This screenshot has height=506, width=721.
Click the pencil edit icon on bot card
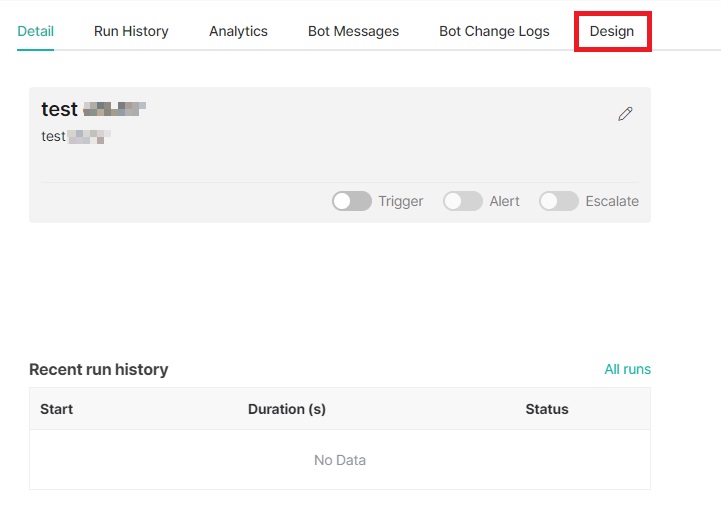pos(625,114)
